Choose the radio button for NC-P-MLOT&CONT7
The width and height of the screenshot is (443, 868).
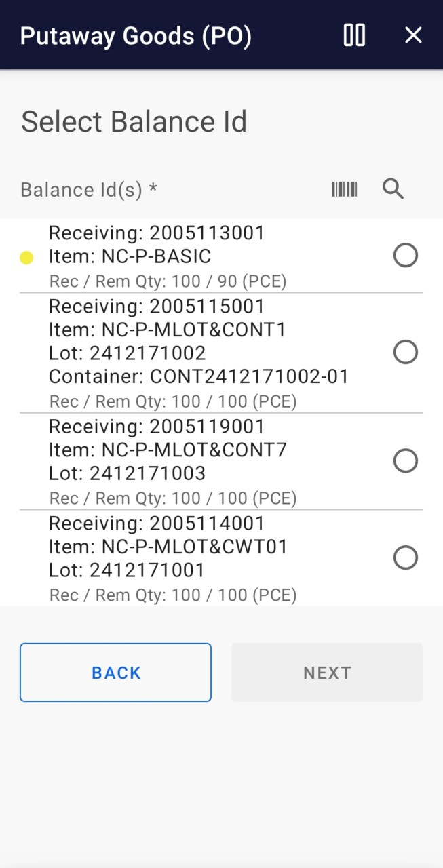(406, 461)
